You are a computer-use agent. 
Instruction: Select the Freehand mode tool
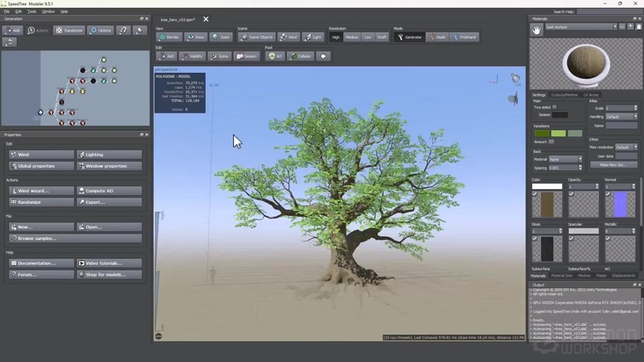[x=465, y=37]
